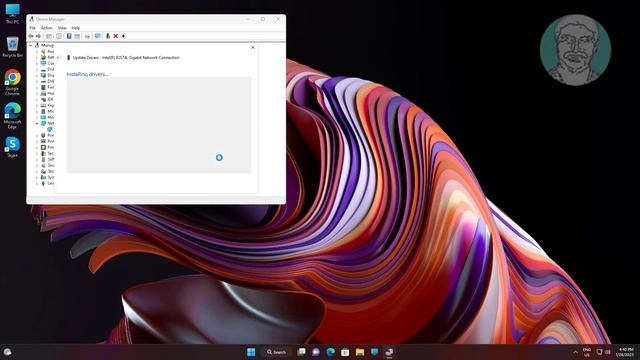Click the taskbar Search box

tap(276, 352)
